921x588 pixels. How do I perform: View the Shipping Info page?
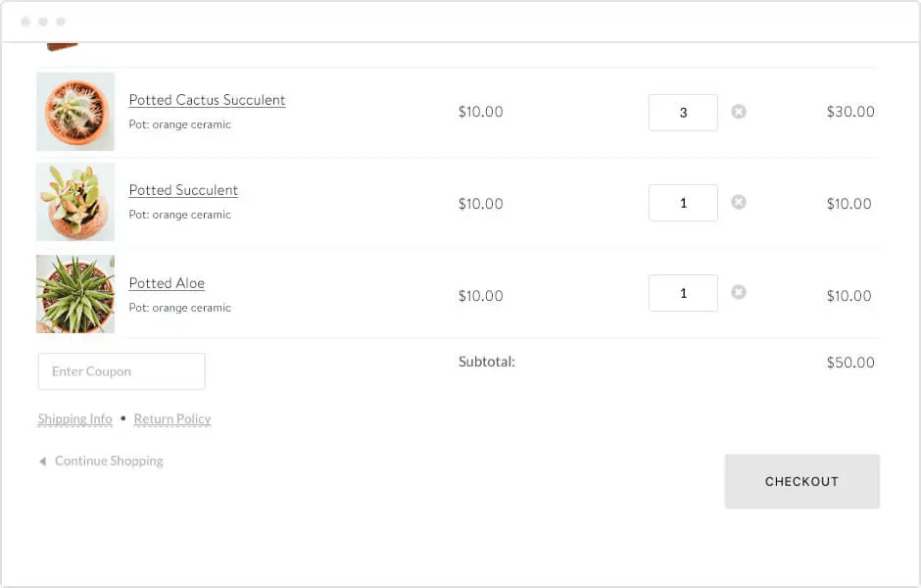pos(74,418)
